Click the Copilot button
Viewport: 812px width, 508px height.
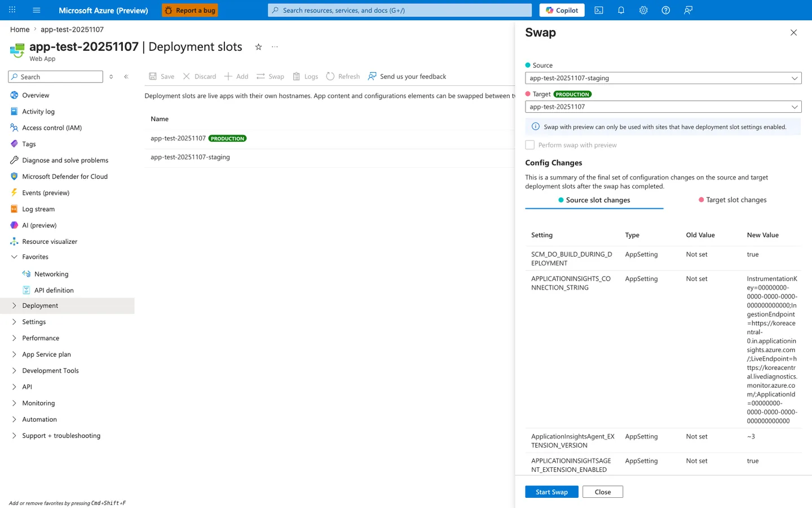pyautogui.click(x=562, y=10)
